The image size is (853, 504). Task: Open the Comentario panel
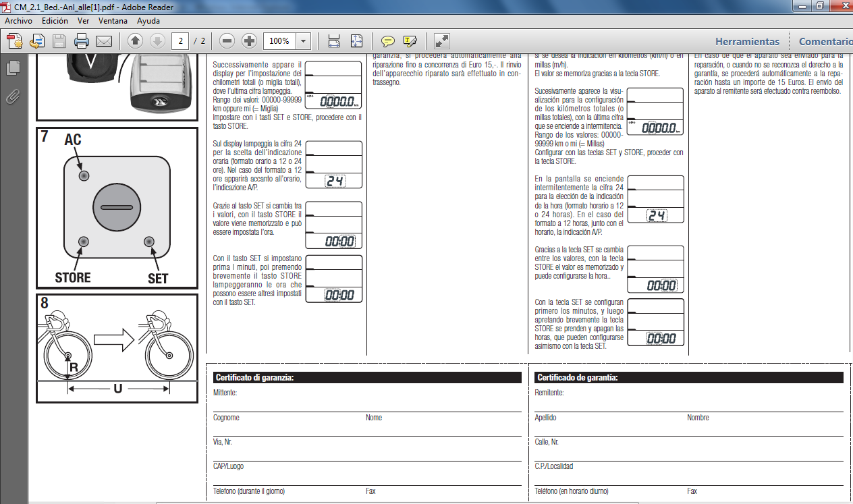click(x=825, y=41)
